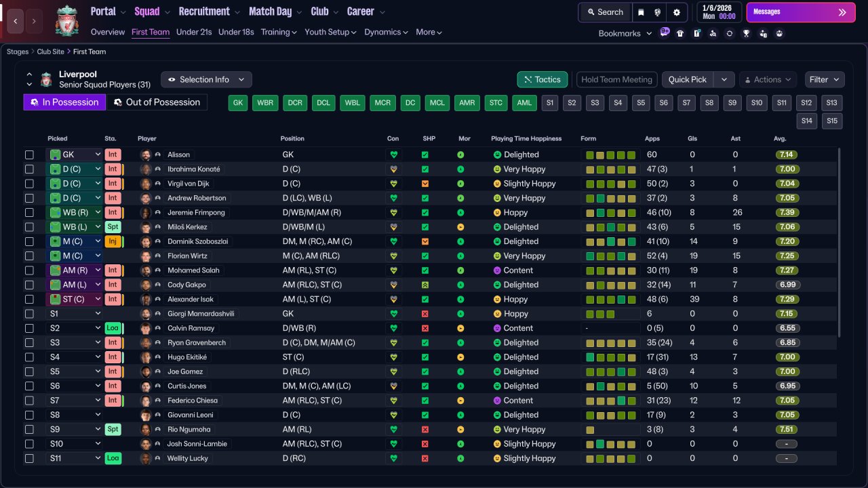Click the Hold Team Meeting button

tap(616, 79)
